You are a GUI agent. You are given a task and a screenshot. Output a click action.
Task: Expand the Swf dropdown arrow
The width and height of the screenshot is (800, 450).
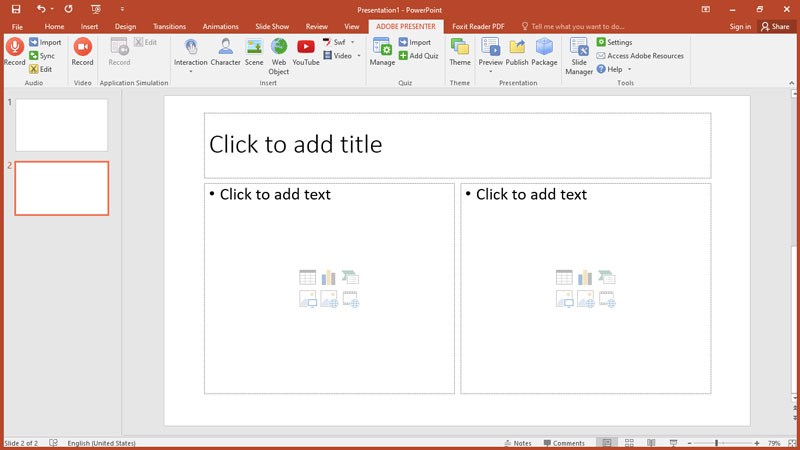353,42
